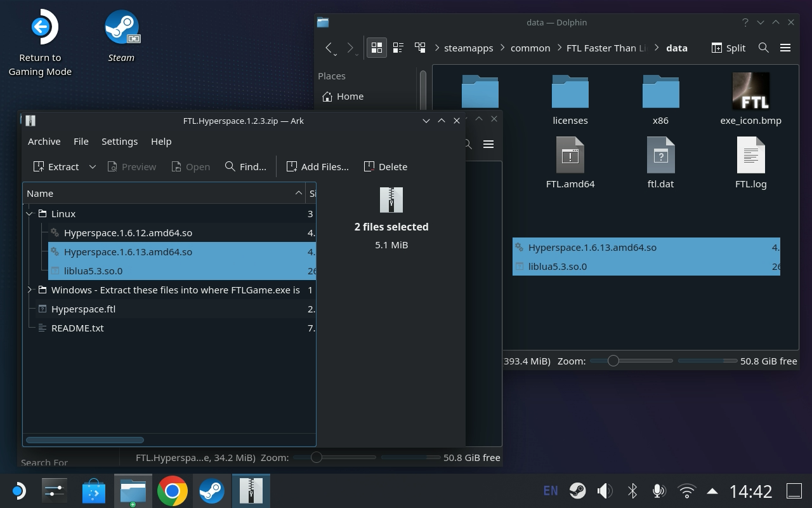The width and height of the screenshot is (812, 508).
Task: Switch Dolphin to Details view mode
Action: pyautogui.click(x=420, y=48)
